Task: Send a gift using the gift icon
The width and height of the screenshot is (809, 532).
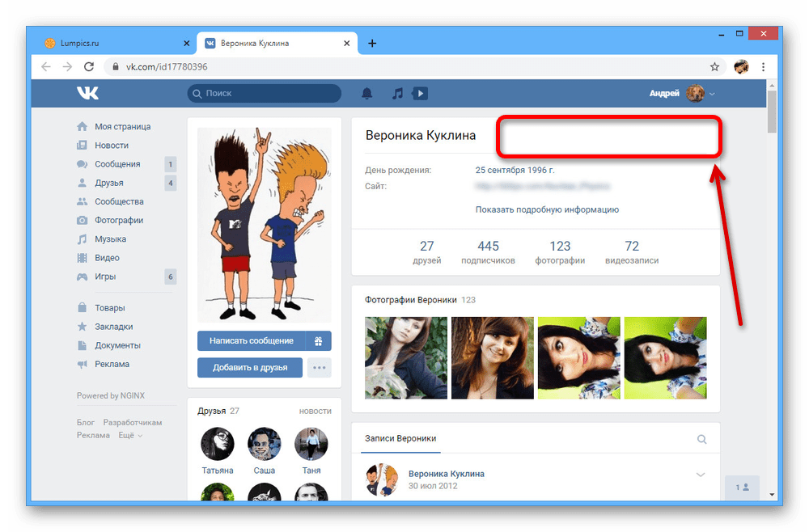Action: [x=319, y=341]
